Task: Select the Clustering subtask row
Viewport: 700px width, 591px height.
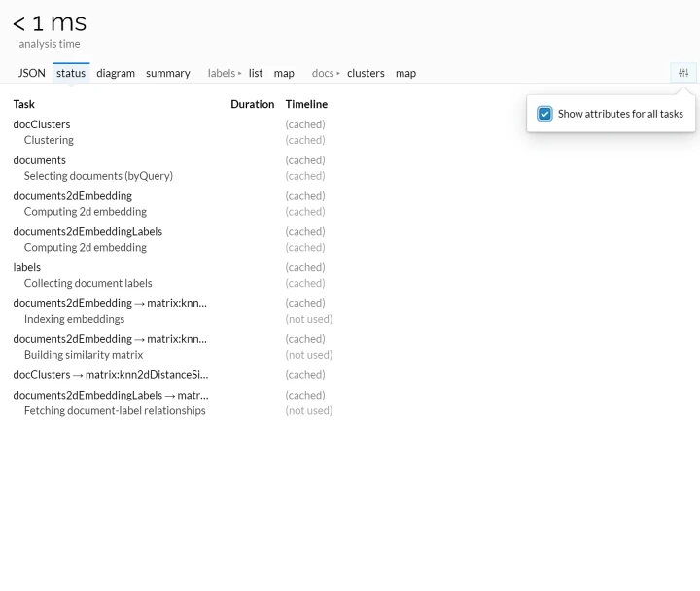Action: pyautogui.click(x=50, y=140)
